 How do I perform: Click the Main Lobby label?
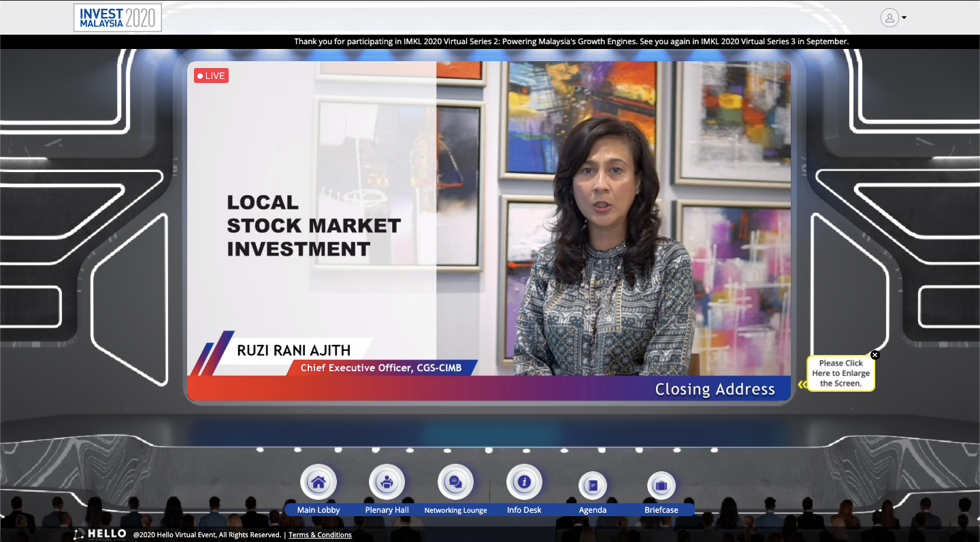click(x=318, y=510)
